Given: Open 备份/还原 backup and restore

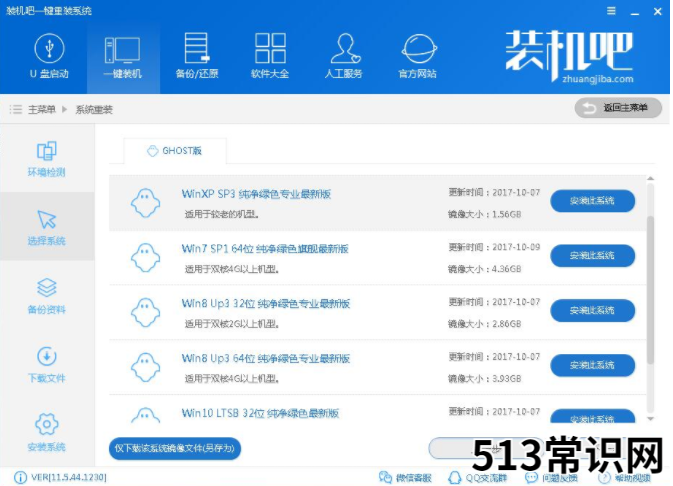Looking at the screenshot, I should [x=197, y=56].
